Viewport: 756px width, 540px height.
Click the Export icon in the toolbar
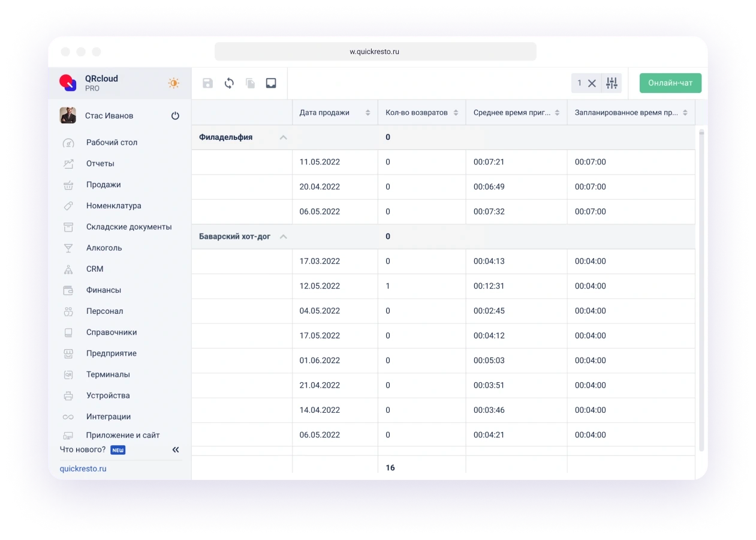[x=271, y=83]
